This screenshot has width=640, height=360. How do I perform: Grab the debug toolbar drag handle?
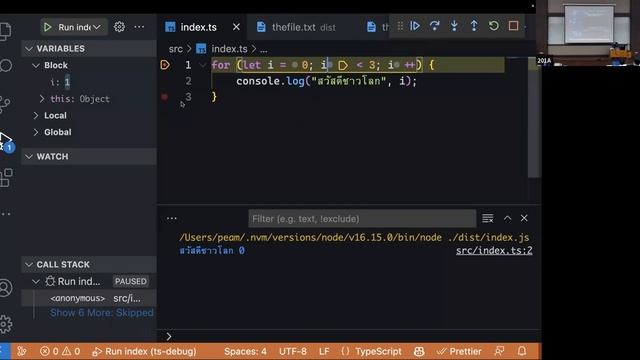[400, 26]
